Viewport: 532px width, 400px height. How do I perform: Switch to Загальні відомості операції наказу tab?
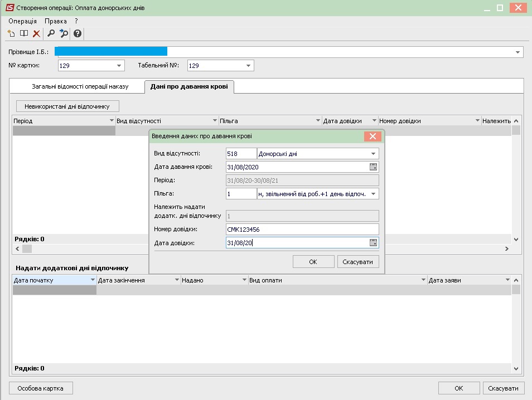(x=80, y=86)
